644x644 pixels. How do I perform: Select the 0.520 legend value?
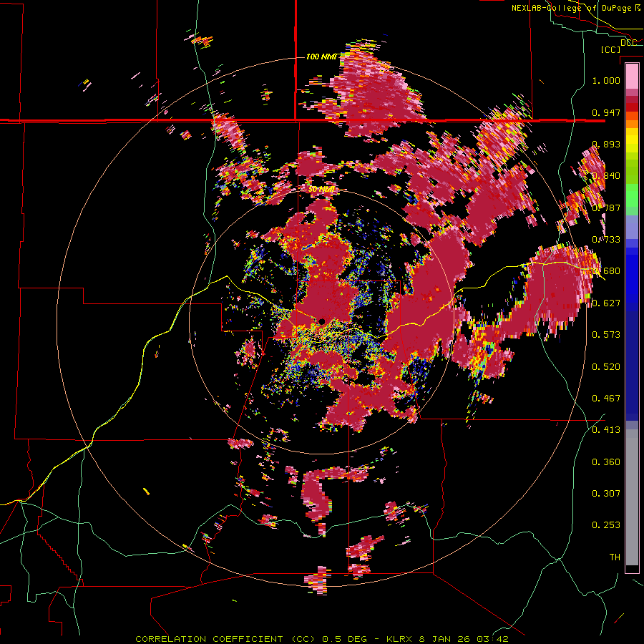point(606,366)
